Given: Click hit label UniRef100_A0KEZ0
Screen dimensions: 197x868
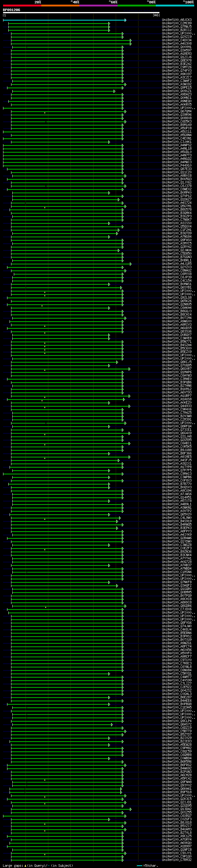Looking at the screenshot, I should pos(177,403).
